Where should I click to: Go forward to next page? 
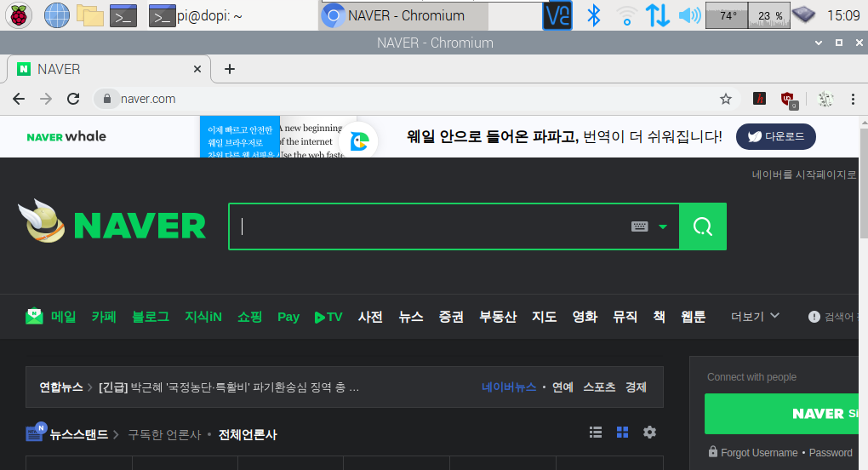pos(46,99)
